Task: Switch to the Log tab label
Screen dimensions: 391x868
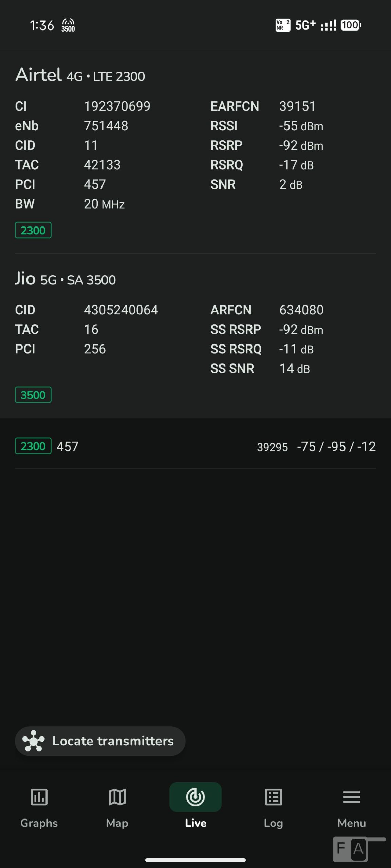Action: [x=274, y=823]
